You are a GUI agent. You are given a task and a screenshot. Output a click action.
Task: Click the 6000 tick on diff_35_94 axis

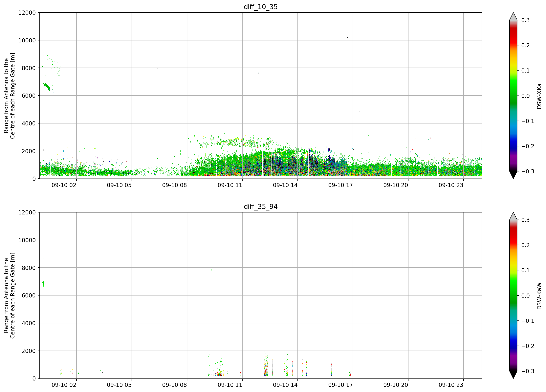click(x=29, y=296)
